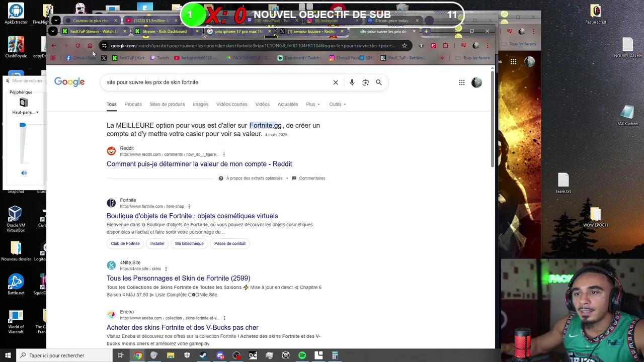
Task: Mute the speaker in the Volume Mixer
Action: point(24,173)
